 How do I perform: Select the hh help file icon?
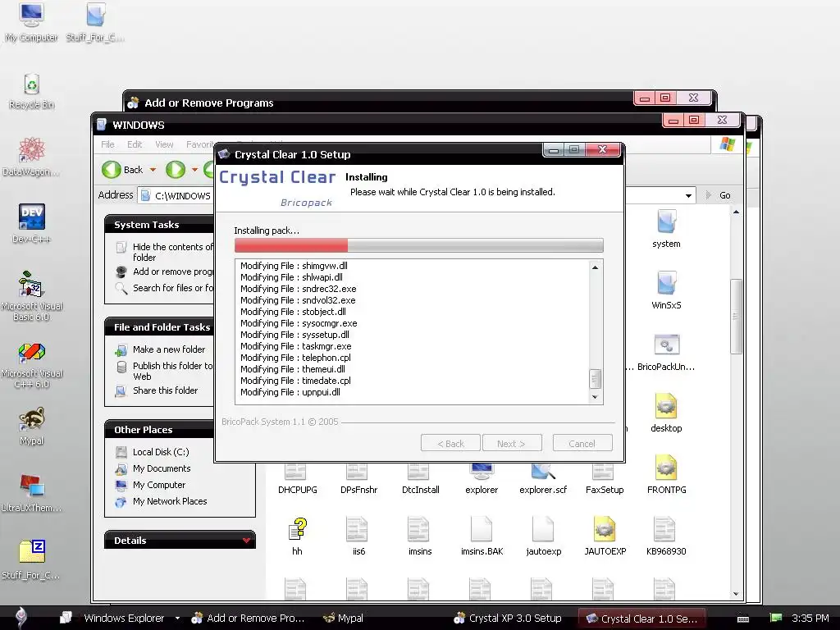[297, 536]
